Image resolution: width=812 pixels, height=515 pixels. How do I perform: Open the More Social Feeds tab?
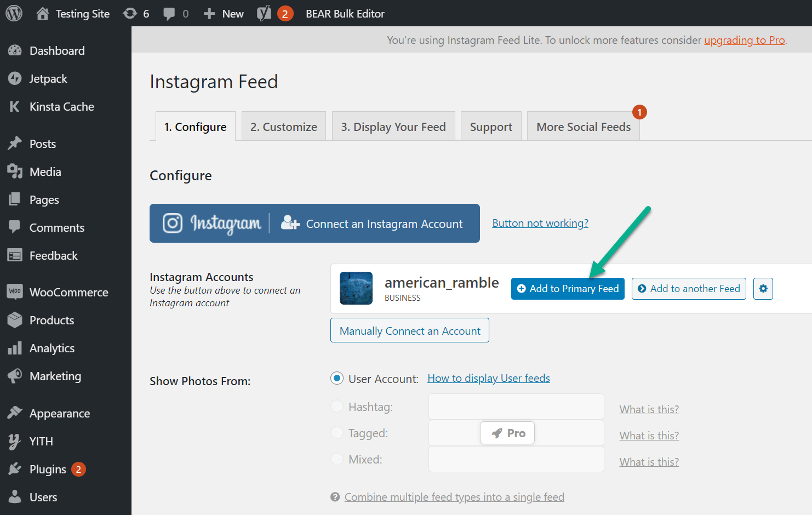[583, 127]
